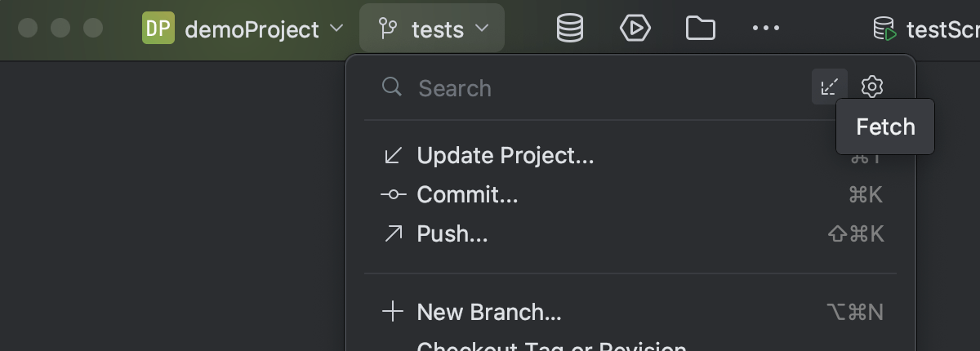
Task: Open branch popup settings gear icon
Action: (872, 87)
